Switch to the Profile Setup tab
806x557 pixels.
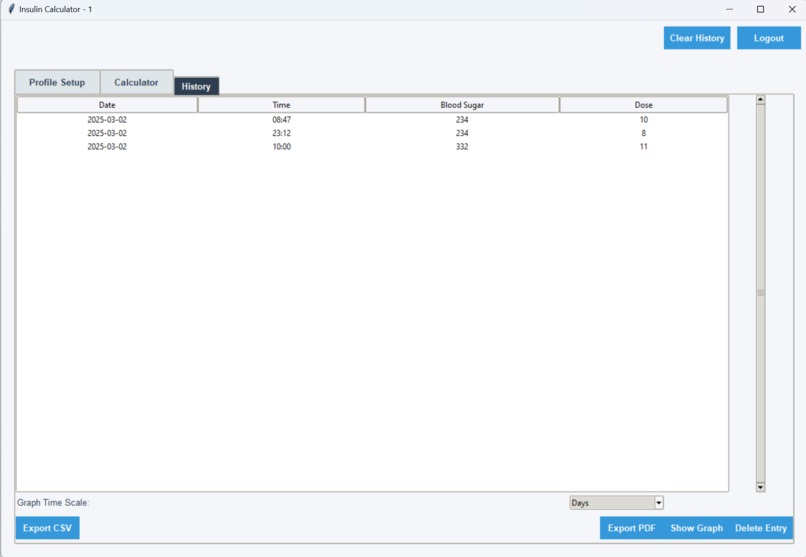pyautogui.click(x=57, y=82)
